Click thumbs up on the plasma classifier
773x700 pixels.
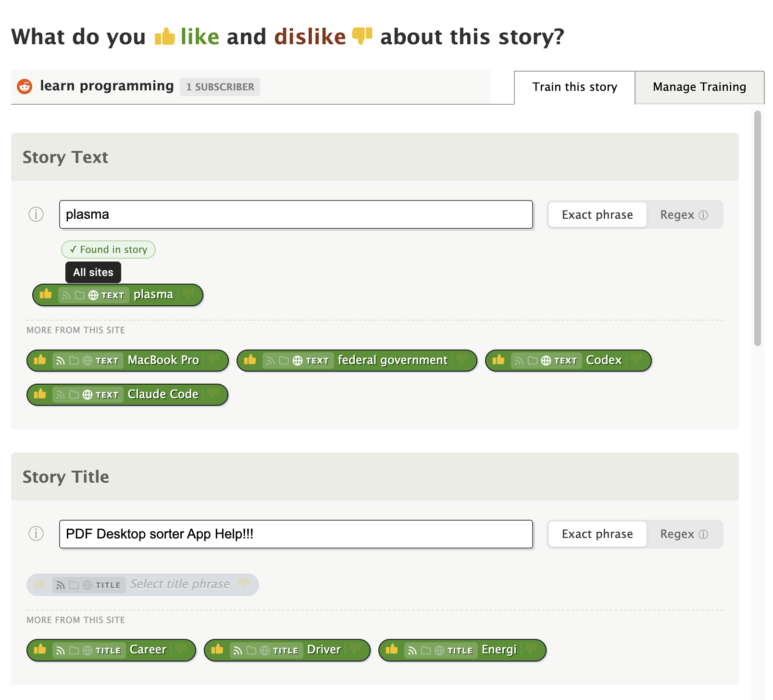point(46,294)
